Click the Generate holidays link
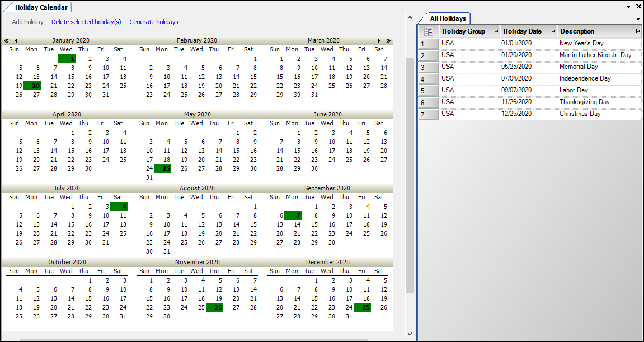The width and height of the screenshot is (644, 342). point(154,22)
